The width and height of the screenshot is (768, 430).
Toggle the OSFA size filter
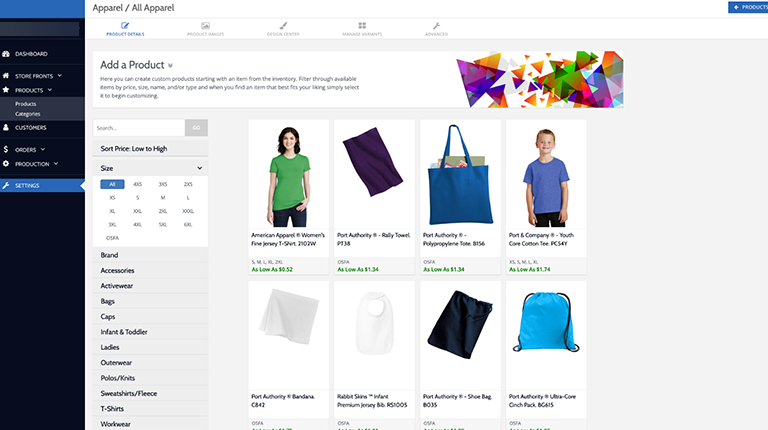(112, 238)
